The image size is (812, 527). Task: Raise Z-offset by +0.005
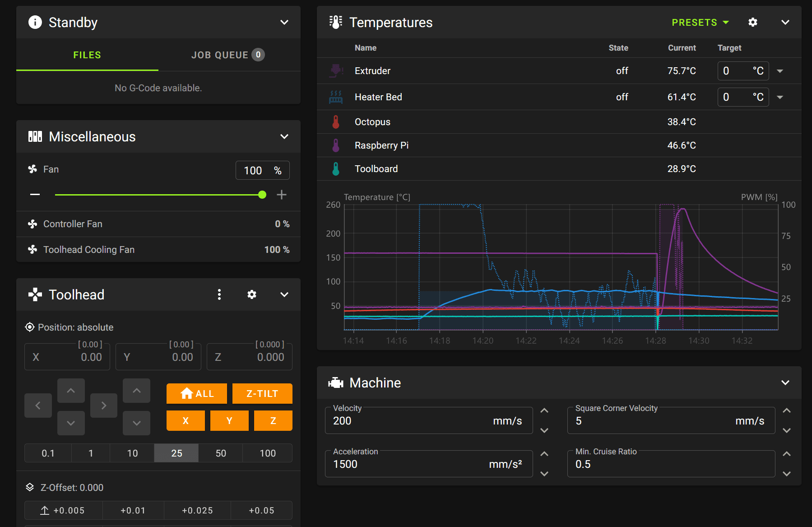click(64, 510)
